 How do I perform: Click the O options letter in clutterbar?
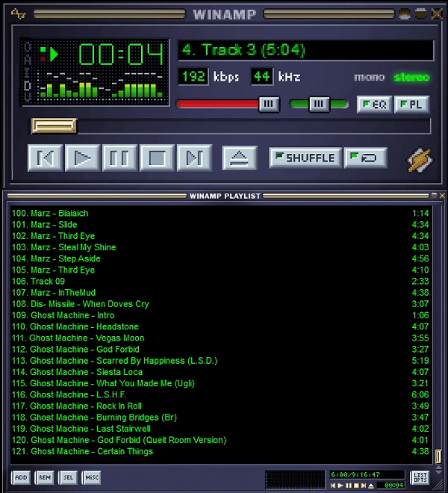click(x=28, y=46)
